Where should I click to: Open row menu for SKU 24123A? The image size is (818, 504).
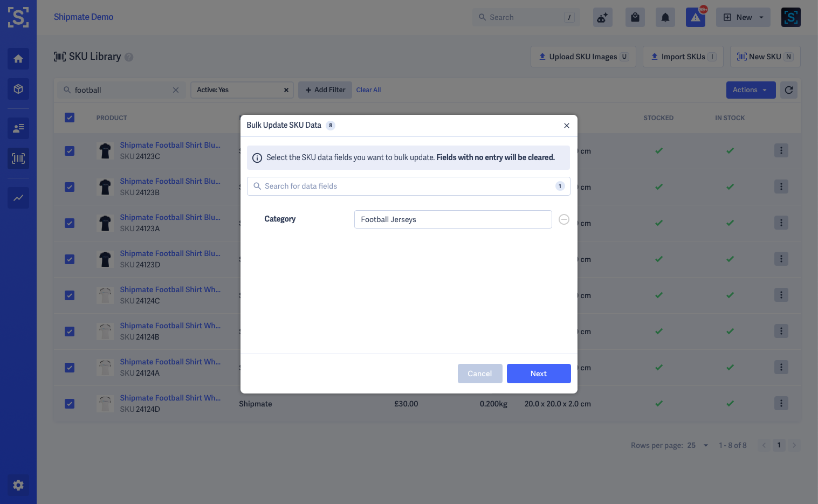click(x=781, y=223)
